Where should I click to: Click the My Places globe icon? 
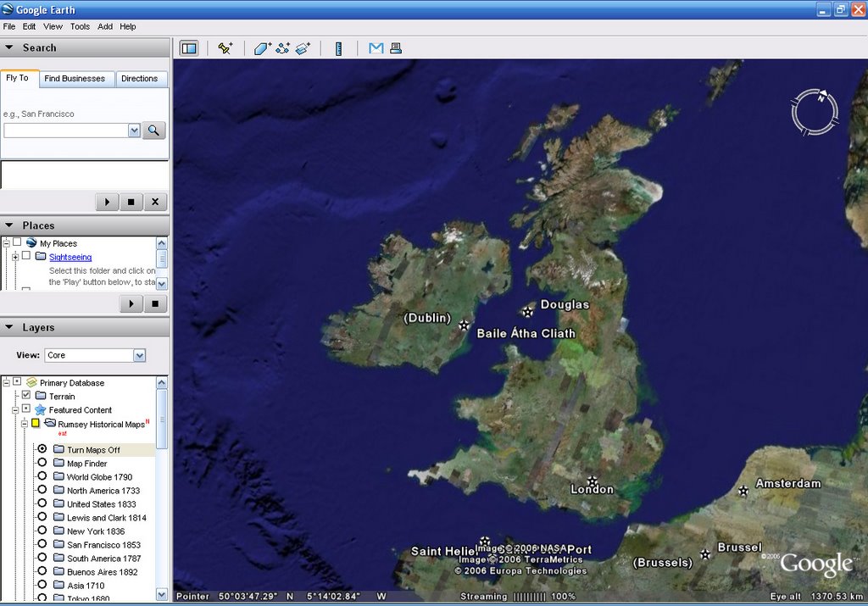pos(31,243)
